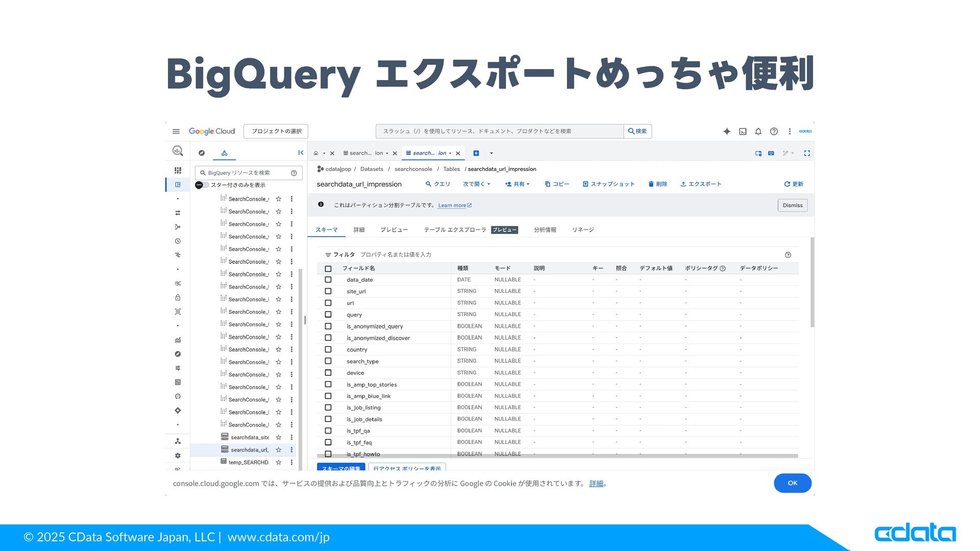Screen dimensions: 980x551
Task: Open the Google Cloud hamburger menu
Action: pos(176,132)
